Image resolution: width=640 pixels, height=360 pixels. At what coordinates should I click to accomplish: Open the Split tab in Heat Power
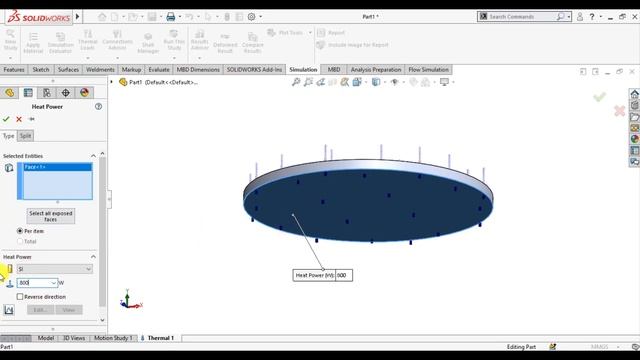click(x=25, y=136)
